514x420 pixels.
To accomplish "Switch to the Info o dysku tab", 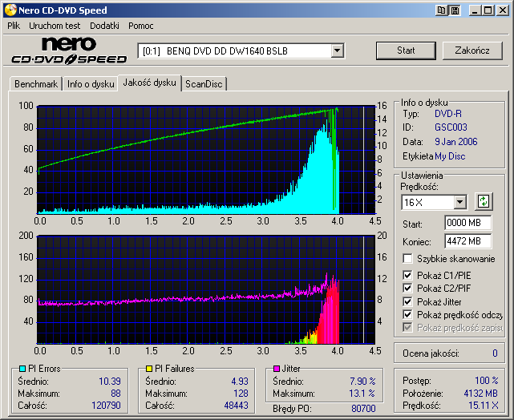I will click(x=91, y=84).
